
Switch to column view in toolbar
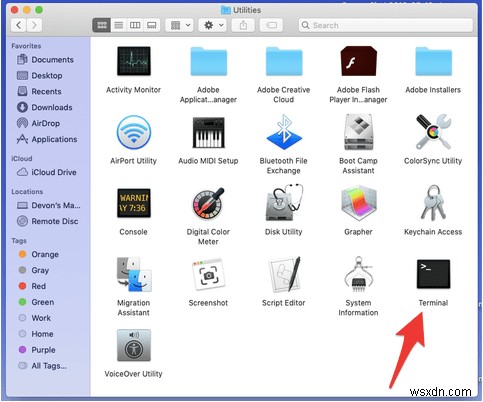(135, 25)
